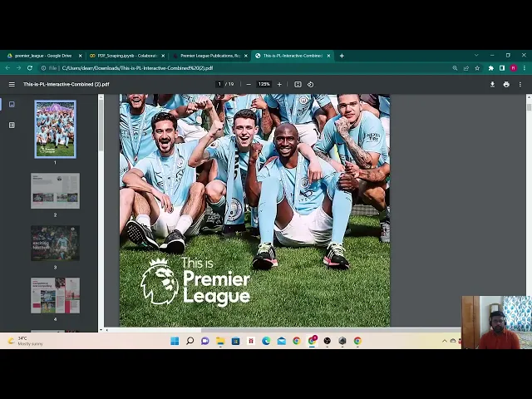Open Chrome three-dot menu
Image resolution: width=532 pixels, height=399 pixels.
pos(525,68)
